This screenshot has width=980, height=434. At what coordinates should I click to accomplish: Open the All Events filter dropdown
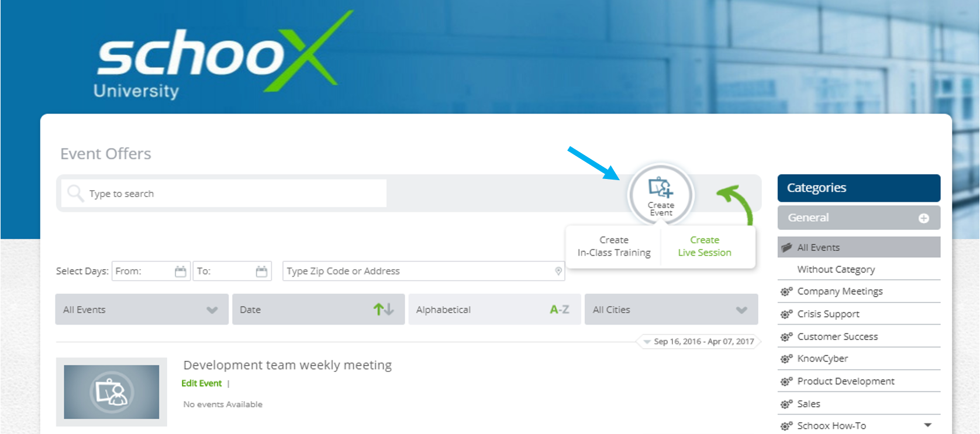(x=142, y=309)
